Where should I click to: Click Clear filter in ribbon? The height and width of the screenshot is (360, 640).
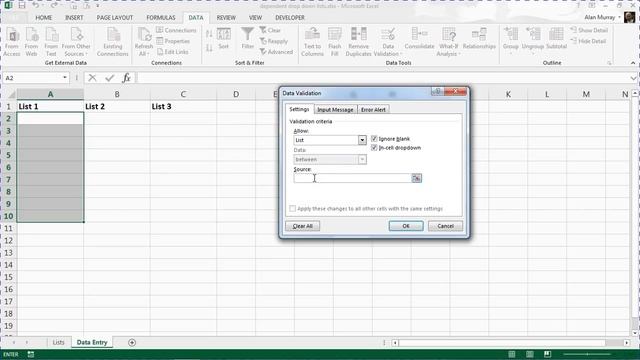click(x=270, y=30)
